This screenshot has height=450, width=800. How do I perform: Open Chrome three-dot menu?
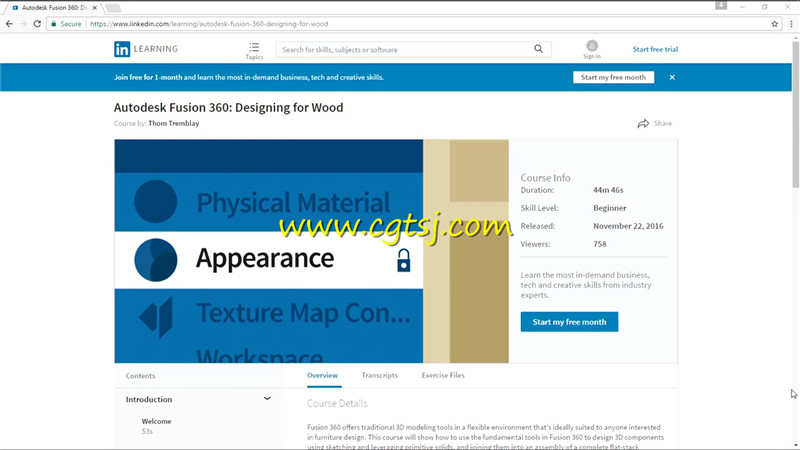click(x=791, y=23)
